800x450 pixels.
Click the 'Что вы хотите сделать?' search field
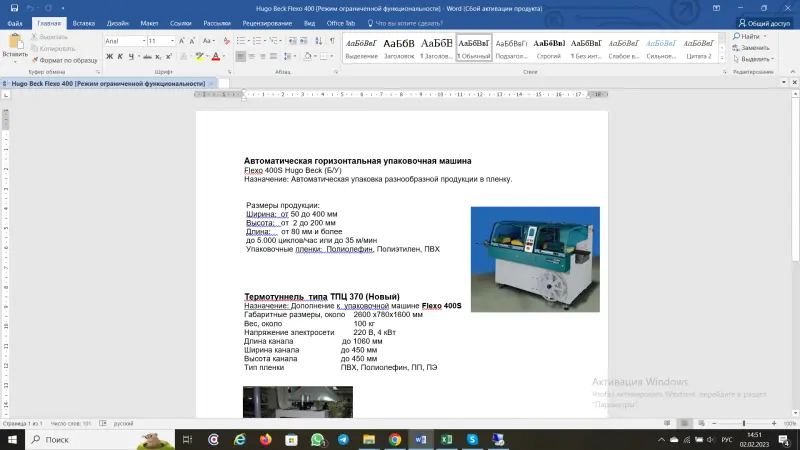tap(406, 23)
